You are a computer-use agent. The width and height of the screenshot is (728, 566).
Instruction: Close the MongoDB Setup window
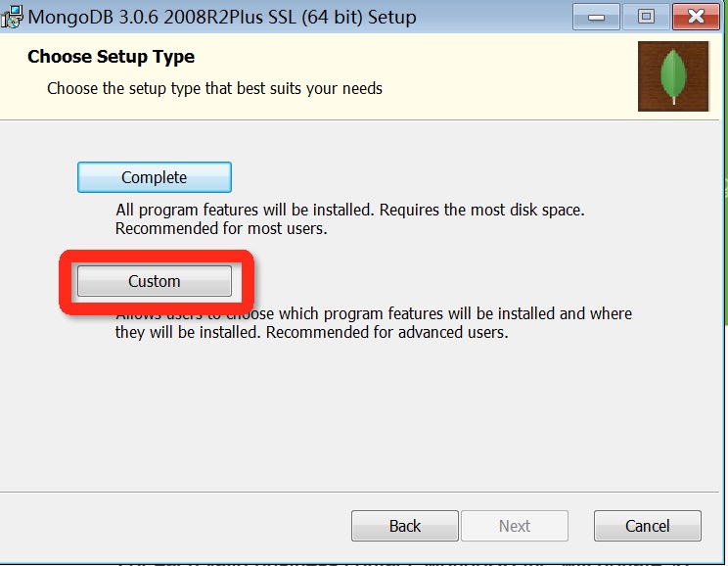[x=696, y=17]
